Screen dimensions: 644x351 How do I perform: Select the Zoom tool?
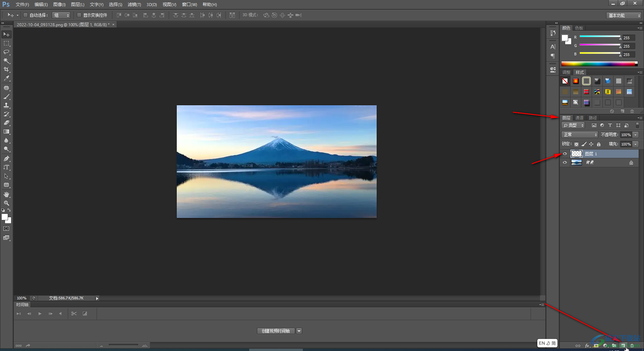(x=6, y=203)
